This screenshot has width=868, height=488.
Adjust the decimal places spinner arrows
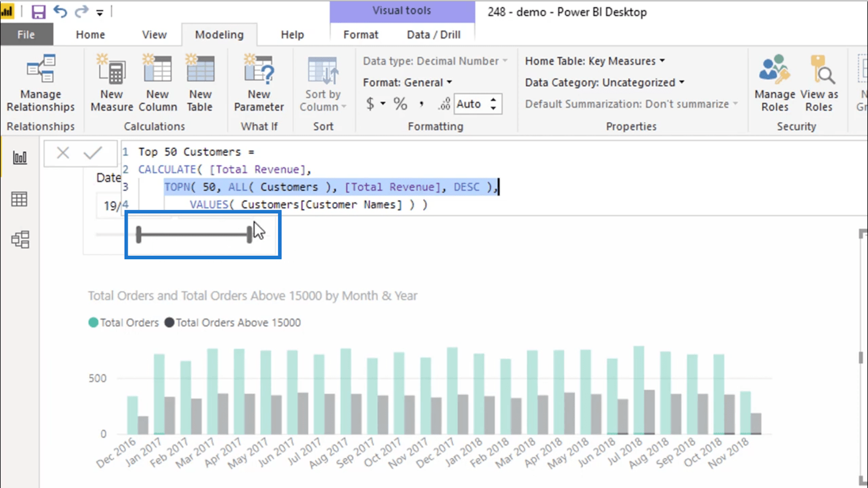(x=493, y=104)
